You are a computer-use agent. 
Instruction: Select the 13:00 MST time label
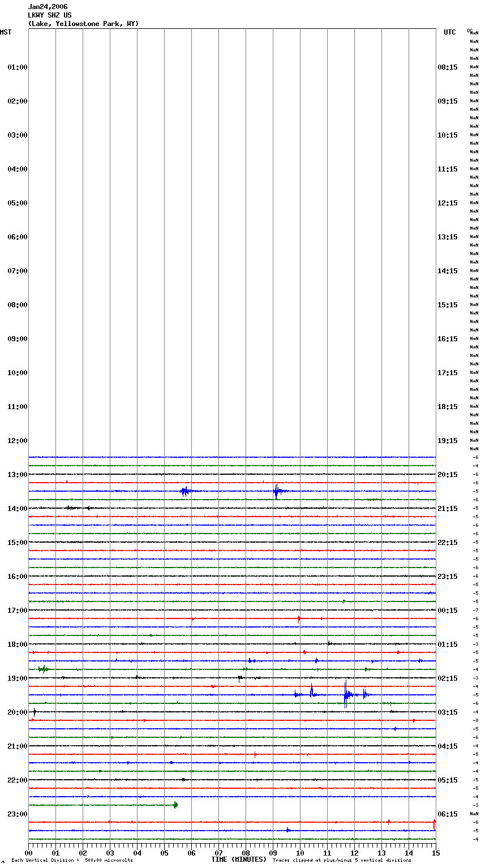point(17,475)
